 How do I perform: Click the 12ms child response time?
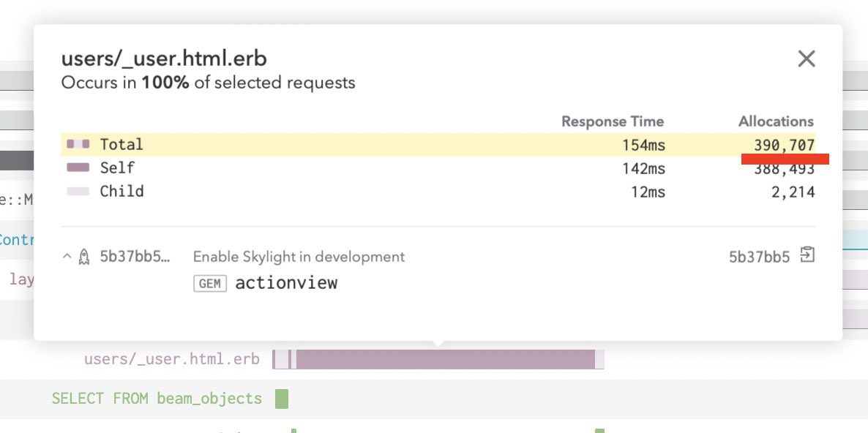click(648, 192)
